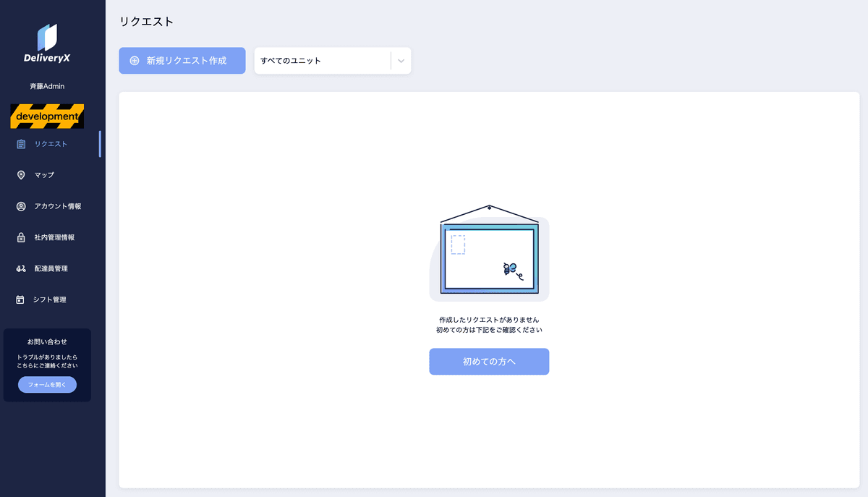868x497 pixels.
Task: Select アカウント情報 in the sidebar
Action: [58, 206]
